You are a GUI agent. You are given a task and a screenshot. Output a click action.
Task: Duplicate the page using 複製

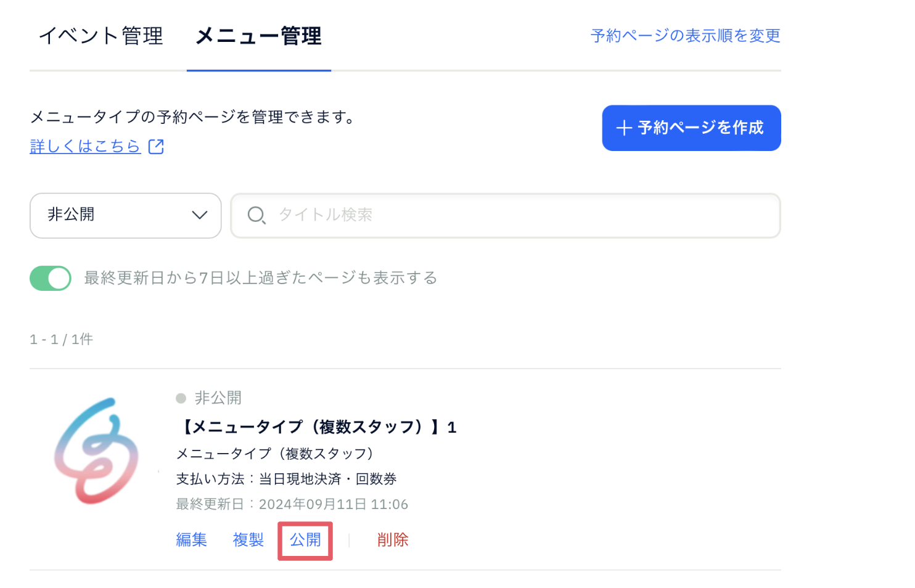(x=248, y=540)
